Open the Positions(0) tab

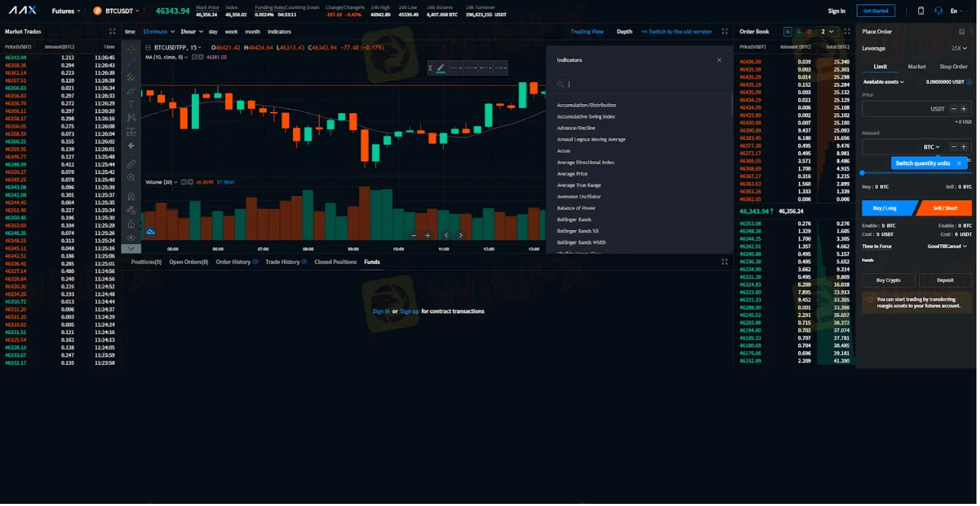(146, 262)
